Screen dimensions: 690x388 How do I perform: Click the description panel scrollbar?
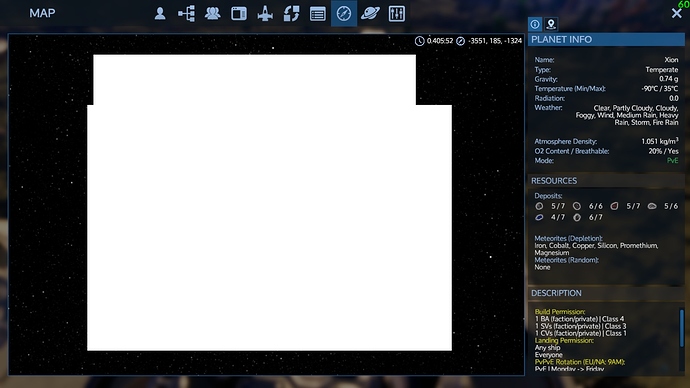682,329
